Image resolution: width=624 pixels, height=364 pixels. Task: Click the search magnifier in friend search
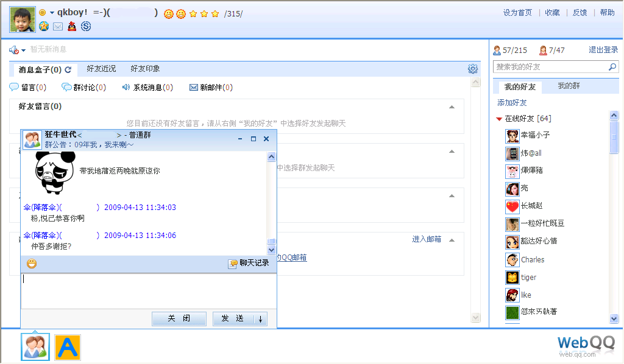tap(612, 67)
